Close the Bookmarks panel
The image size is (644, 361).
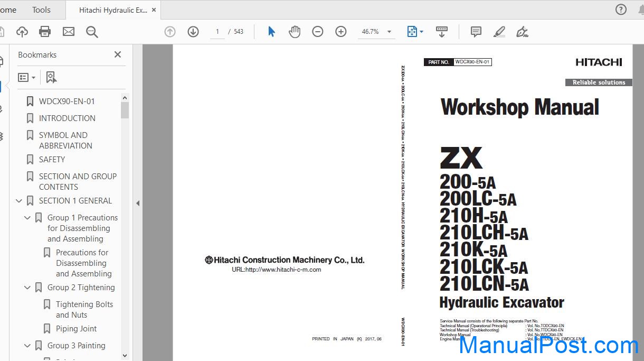click(118, 54)
